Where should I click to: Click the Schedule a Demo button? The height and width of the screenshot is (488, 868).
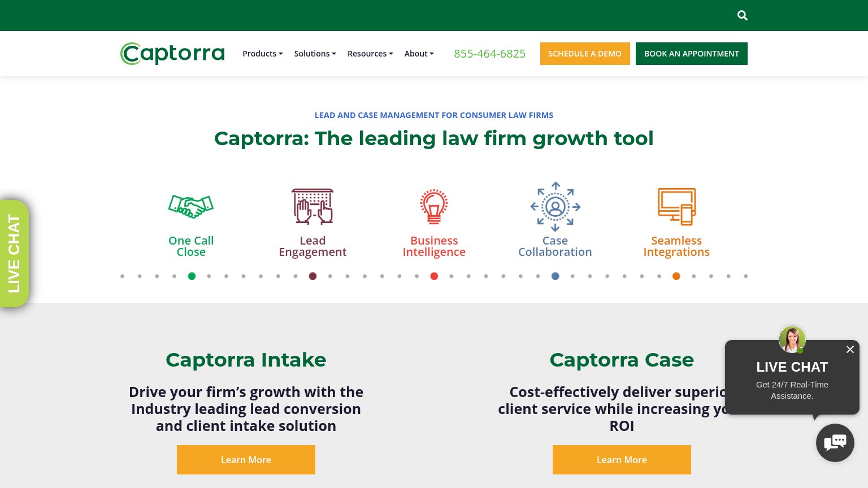tap(585, 54)
